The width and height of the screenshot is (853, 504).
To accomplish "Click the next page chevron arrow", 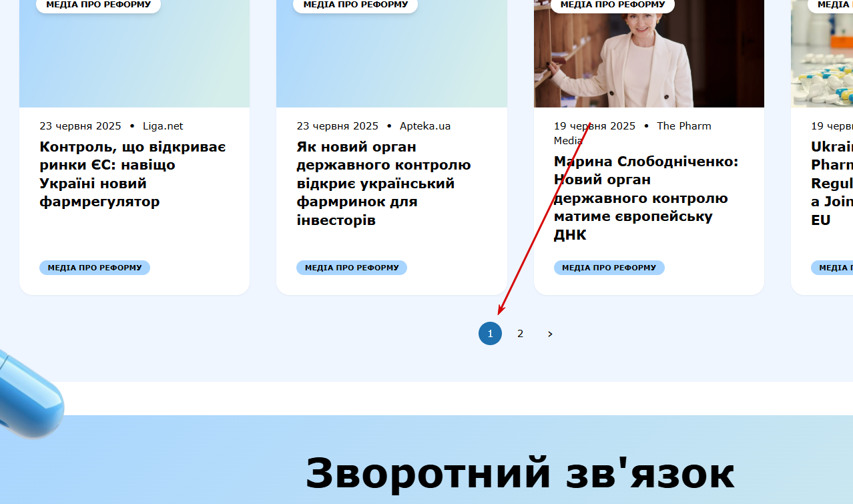I will click(550, 334).
